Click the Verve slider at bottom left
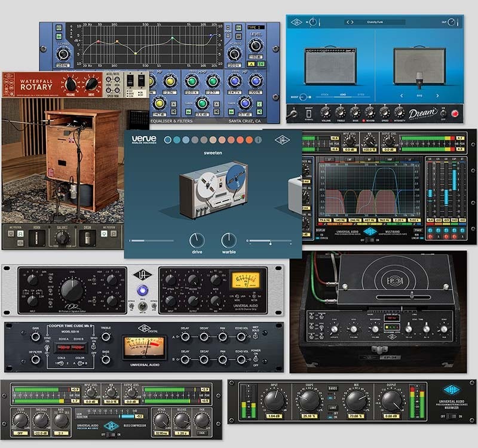 click(152, 240)
